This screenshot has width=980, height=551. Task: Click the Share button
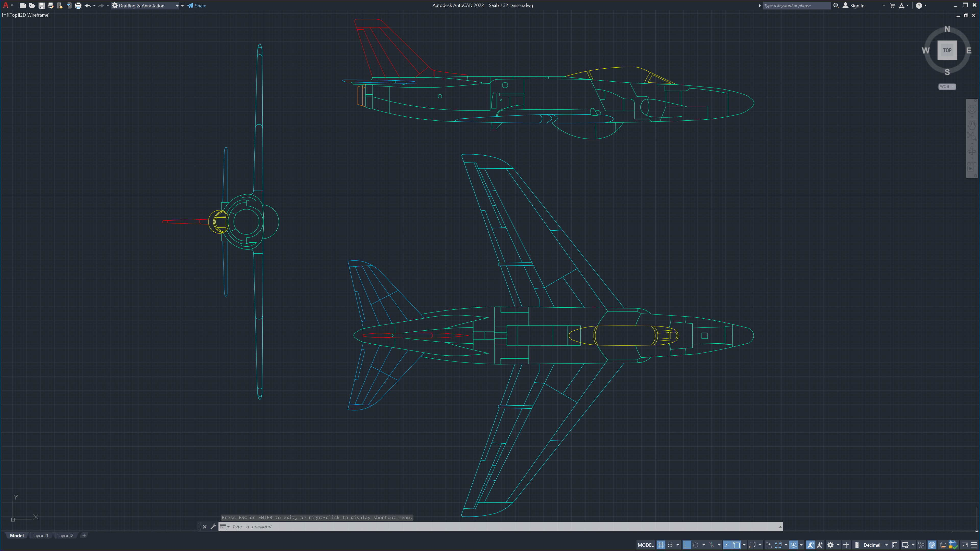click(197, 6)
